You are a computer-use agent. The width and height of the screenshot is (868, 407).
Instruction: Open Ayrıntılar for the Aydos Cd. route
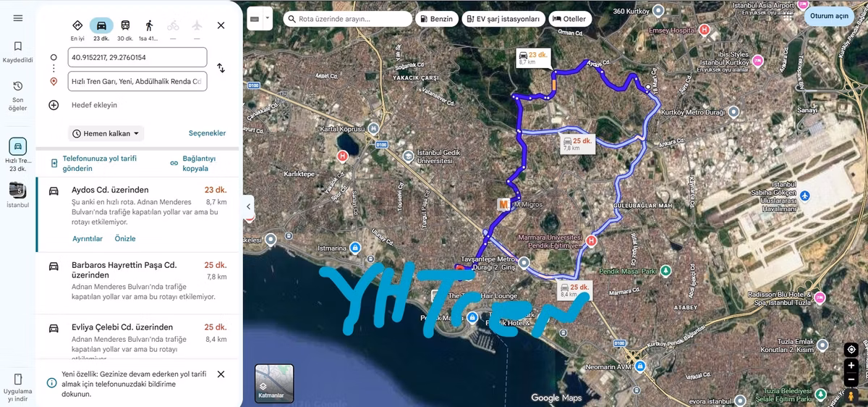click(88, 239)
